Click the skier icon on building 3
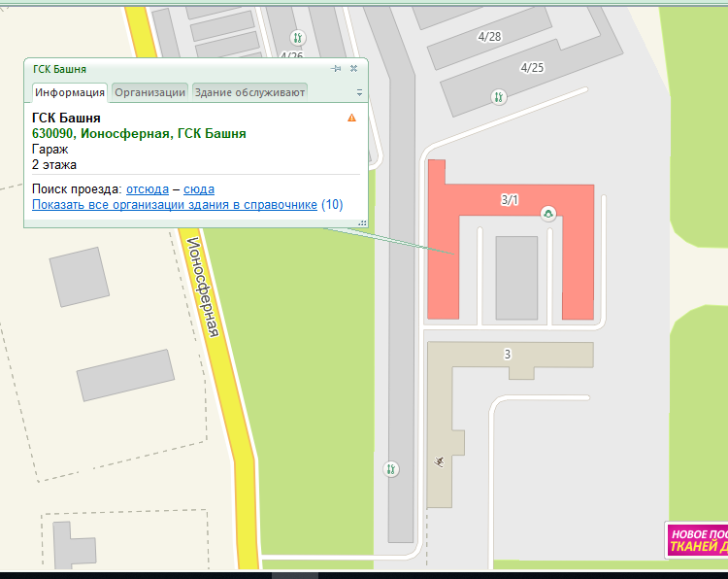Image resolution: width=728 pixels, height=579 pixels. [x=441, y=461]
